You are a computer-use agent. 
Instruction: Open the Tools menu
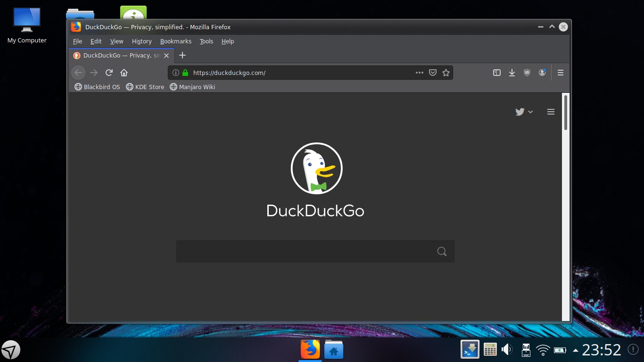pos(206,41)
